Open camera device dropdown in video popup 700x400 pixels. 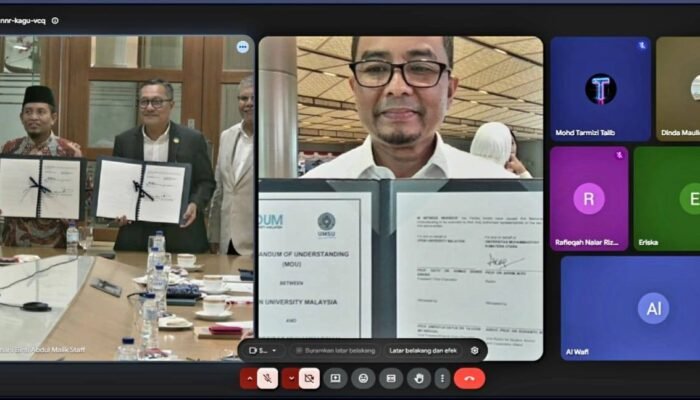263,351
